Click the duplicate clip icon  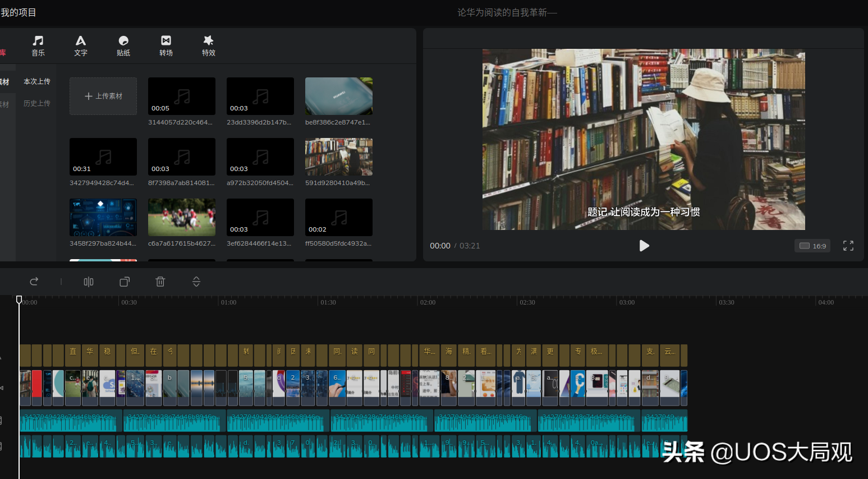125,282
